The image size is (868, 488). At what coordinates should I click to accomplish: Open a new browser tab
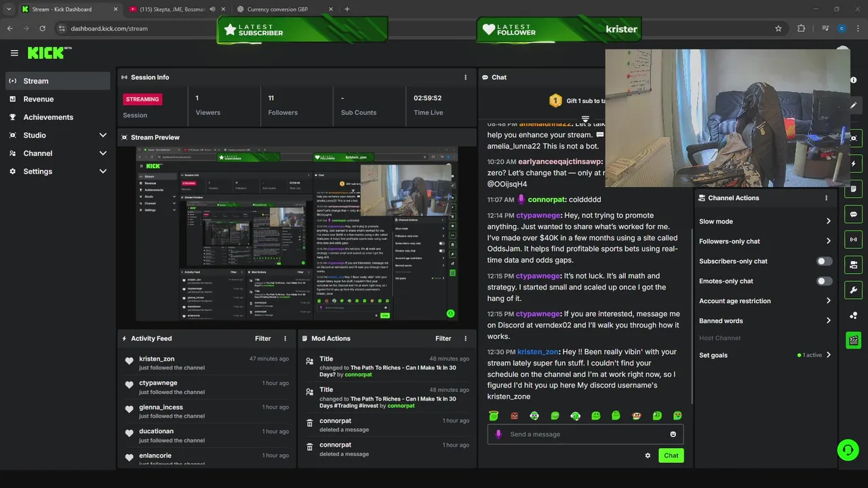coord(347,9)
